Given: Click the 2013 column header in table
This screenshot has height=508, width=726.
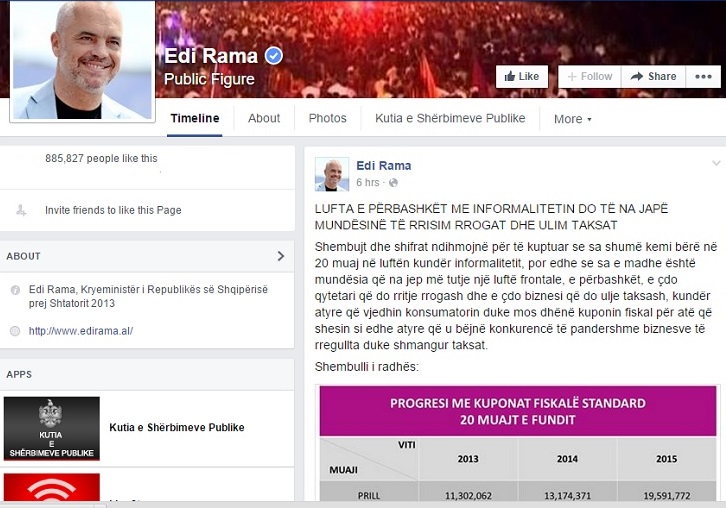Looking at the screenshot, I should point(468,459).
